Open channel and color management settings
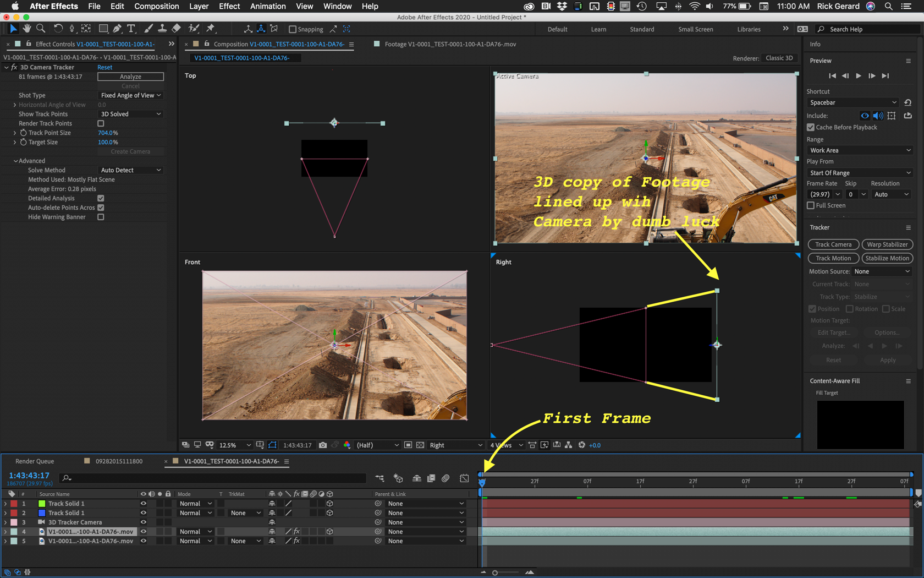Image resolution: width=924 pixels, height=578 pixels. click(x=347, y=445)
